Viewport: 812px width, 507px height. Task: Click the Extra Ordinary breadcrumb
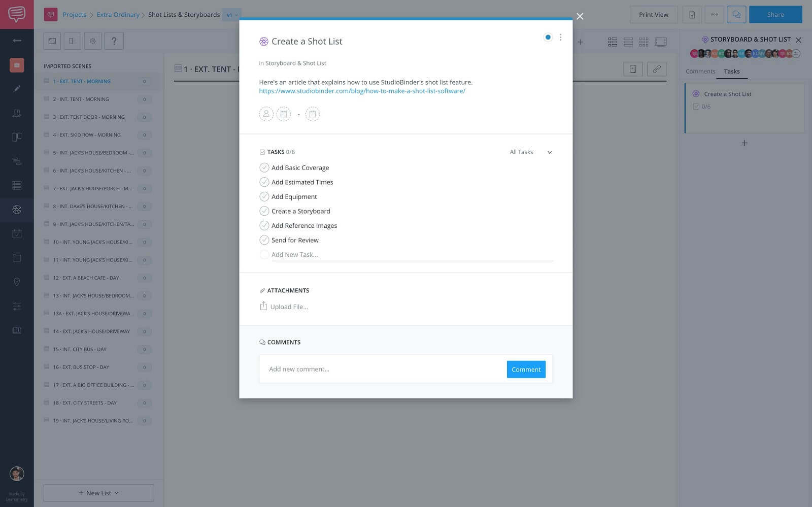pyautogui.click(x=118, y=15)
